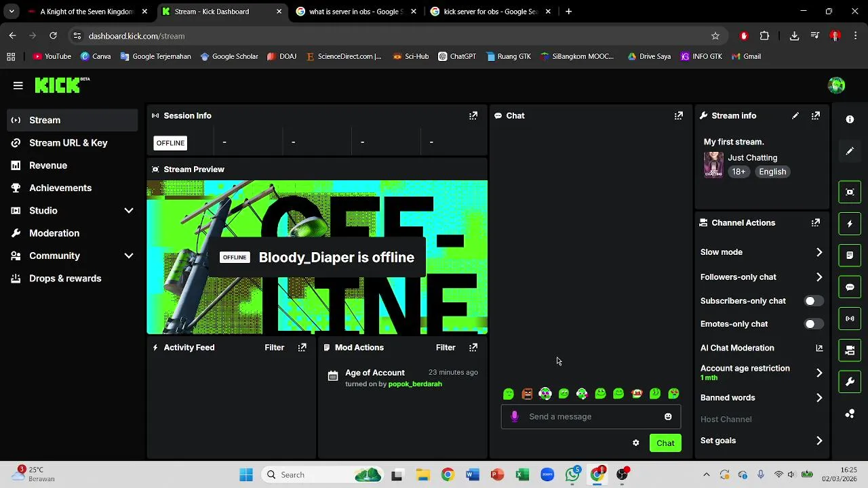
Task: Click the Send a message input field
Action: click(590, 417)
